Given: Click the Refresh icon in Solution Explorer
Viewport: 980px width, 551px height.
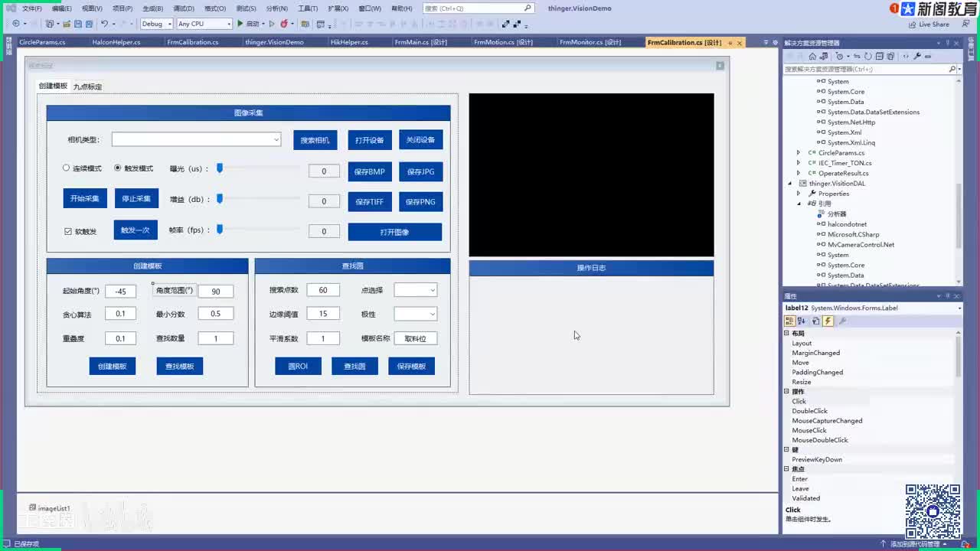Looking at the screenshot, I should click(870, 56).
